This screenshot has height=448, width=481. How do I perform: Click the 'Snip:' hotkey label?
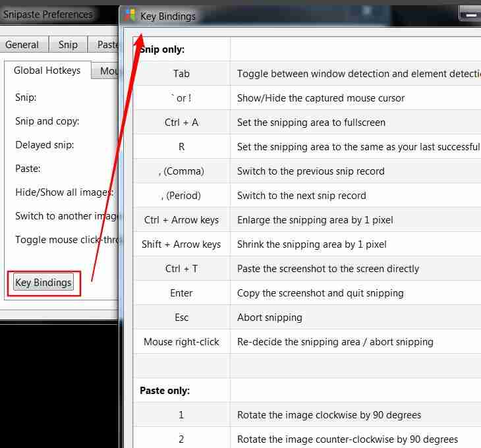[x=26, y=98]
